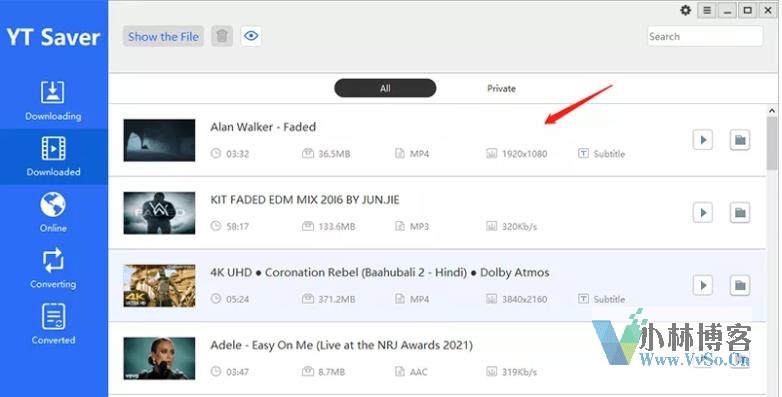Viewport: 782px width, 397px height.
Task: Click the 36.5MB file size
Action: click(x=334, y=154)
